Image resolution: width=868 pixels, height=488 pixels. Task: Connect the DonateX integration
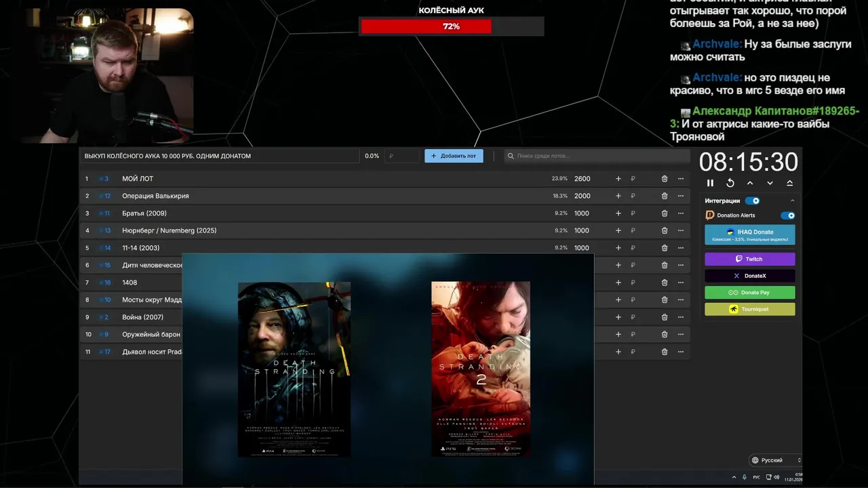[x=750, y=276]
